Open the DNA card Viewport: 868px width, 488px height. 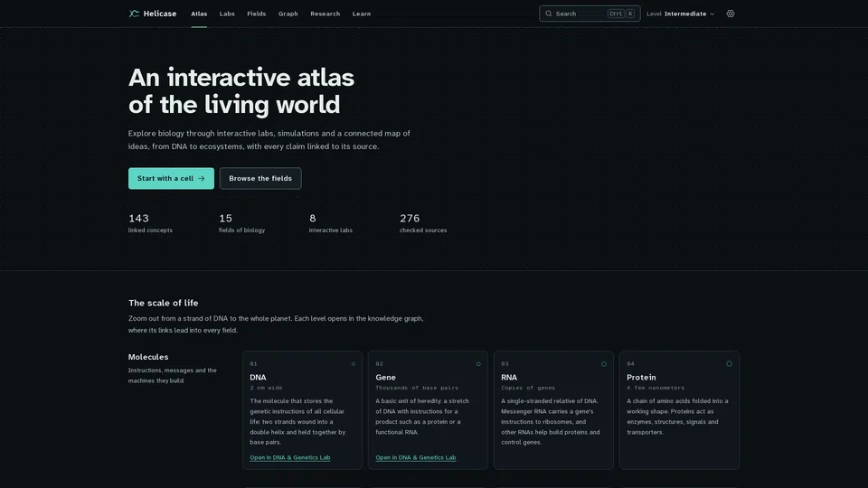point(302,410)
